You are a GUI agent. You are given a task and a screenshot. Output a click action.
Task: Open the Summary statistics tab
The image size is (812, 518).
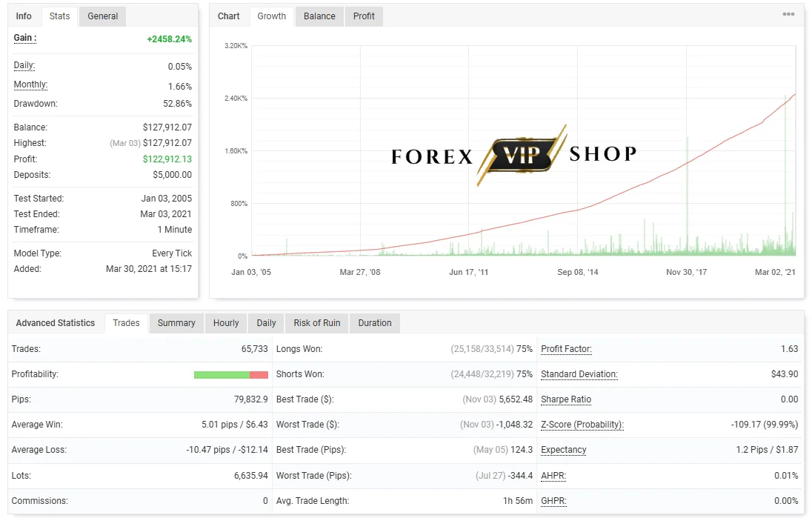pyautogui.click(x=176, y=322)
